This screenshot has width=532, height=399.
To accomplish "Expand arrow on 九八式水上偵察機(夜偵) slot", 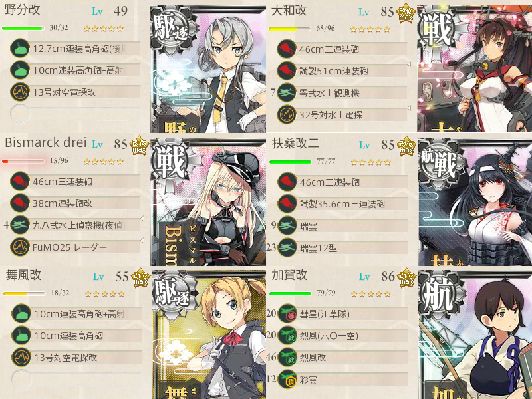I will (x=142, y=219).
